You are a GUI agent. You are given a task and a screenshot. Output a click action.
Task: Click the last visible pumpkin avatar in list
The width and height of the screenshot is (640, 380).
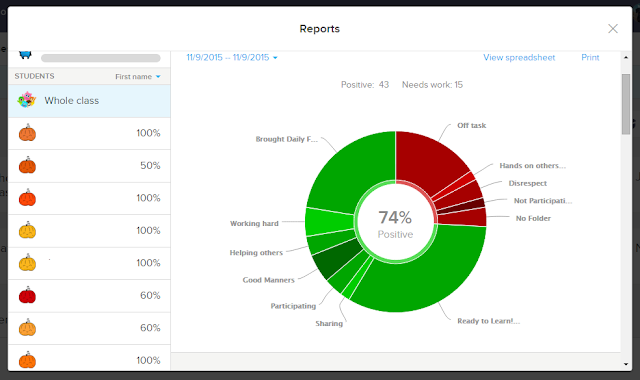tap(27, 360)
